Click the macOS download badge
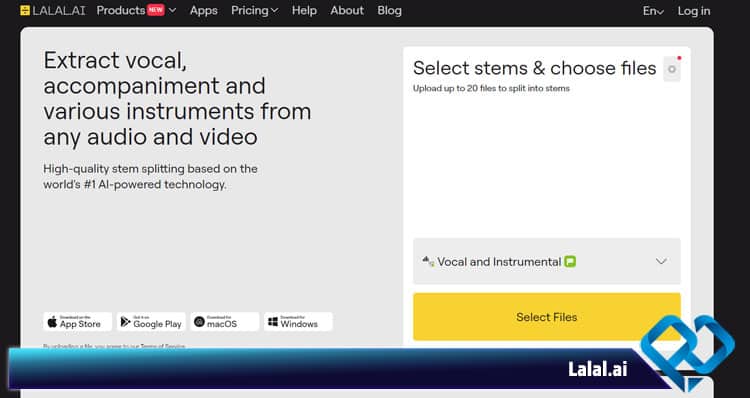This screenshot has width=750, height=398. click(x=225, y=322)
